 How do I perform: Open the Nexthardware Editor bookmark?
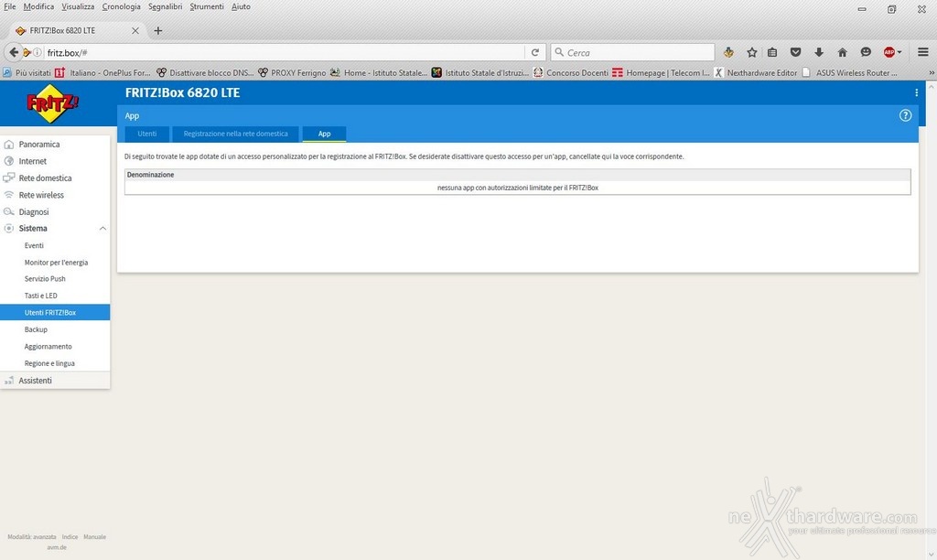pyautogui.click(x=755, y=73)
